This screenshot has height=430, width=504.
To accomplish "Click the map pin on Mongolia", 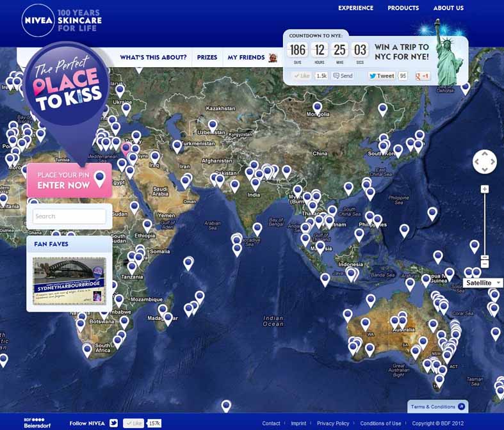I will point(317,109).
